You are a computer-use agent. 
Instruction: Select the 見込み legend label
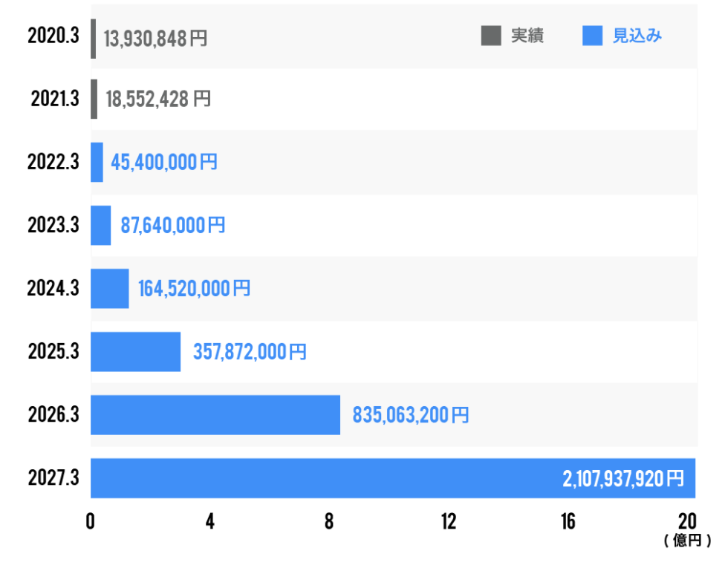pos(637,36)
